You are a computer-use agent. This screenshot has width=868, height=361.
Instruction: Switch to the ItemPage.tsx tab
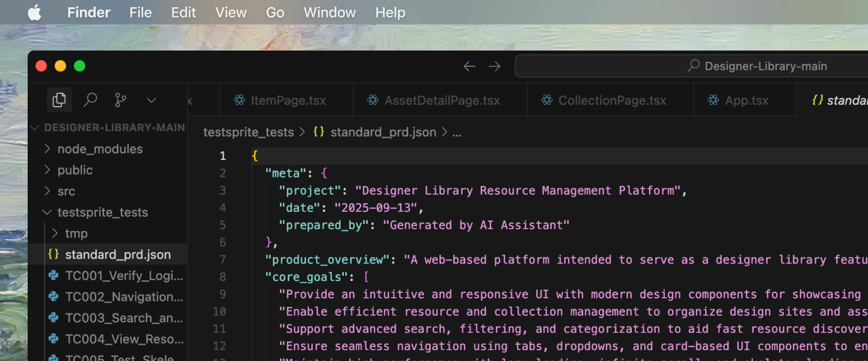coord(287,100)
